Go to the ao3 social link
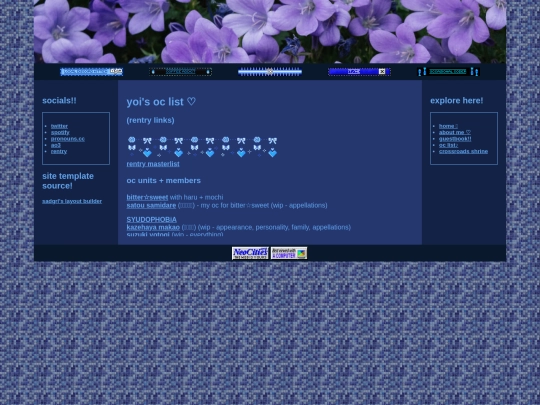The image size is (540, 405). [55, 145]
